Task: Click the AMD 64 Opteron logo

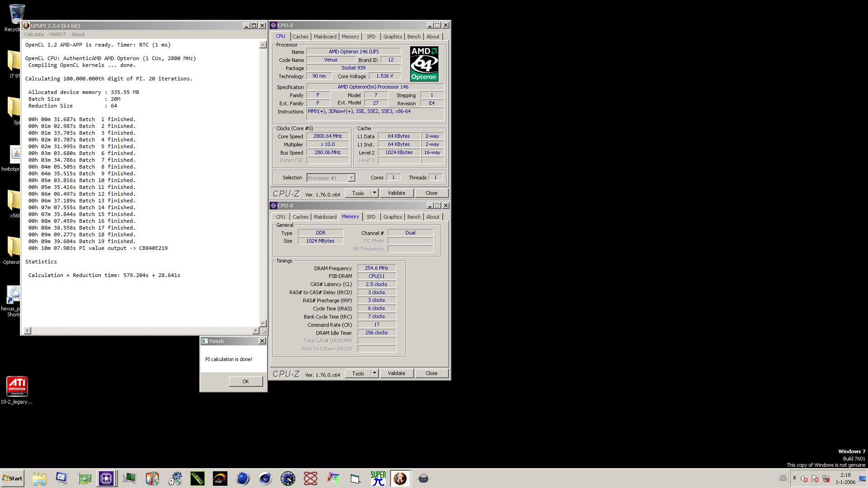Action: point(424,64)
